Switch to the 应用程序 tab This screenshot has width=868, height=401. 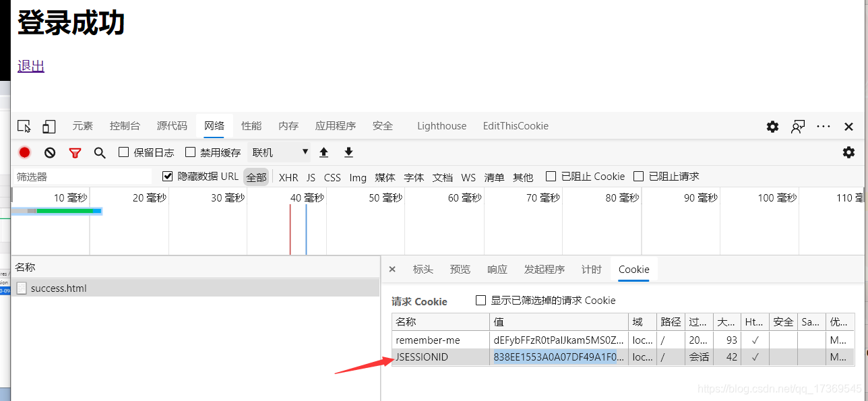336,126
